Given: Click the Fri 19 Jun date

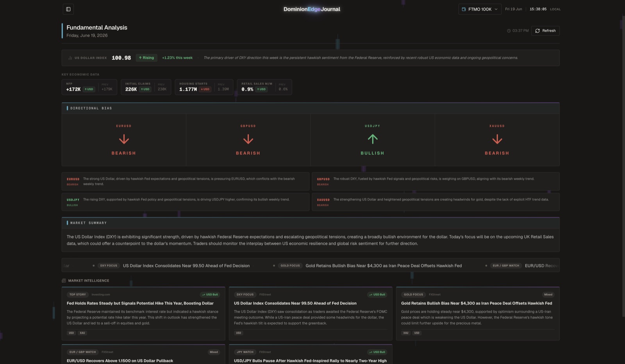Looking at the screenshot, I should 513,9.
